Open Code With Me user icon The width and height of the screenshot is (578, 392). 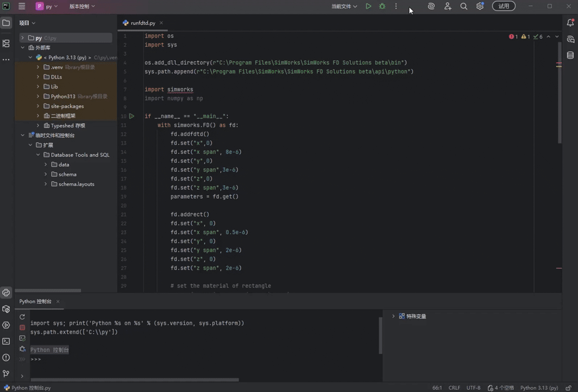[x=447, y=6]
